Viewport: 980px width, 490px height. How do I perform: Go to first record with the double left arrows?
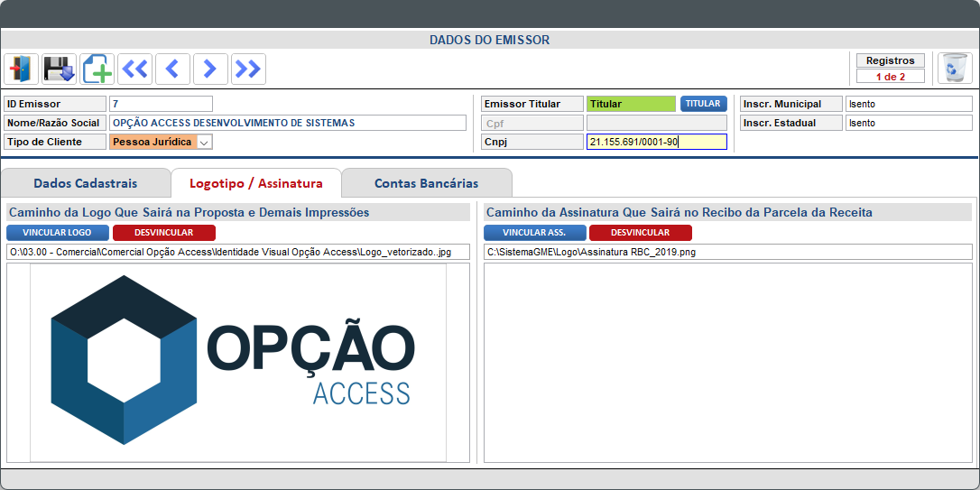tap(135, 69)
